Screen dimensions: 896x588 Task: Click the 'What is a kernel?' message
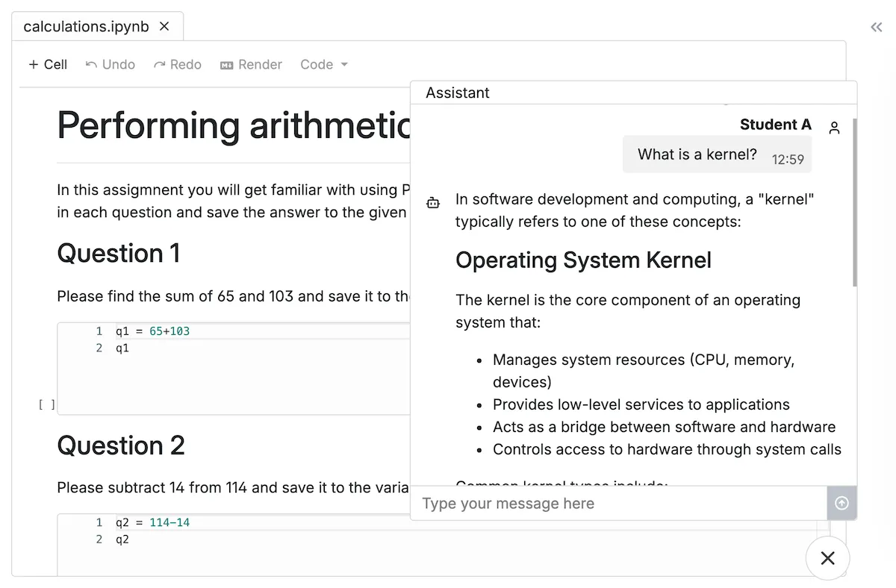[x=717, y=154]
